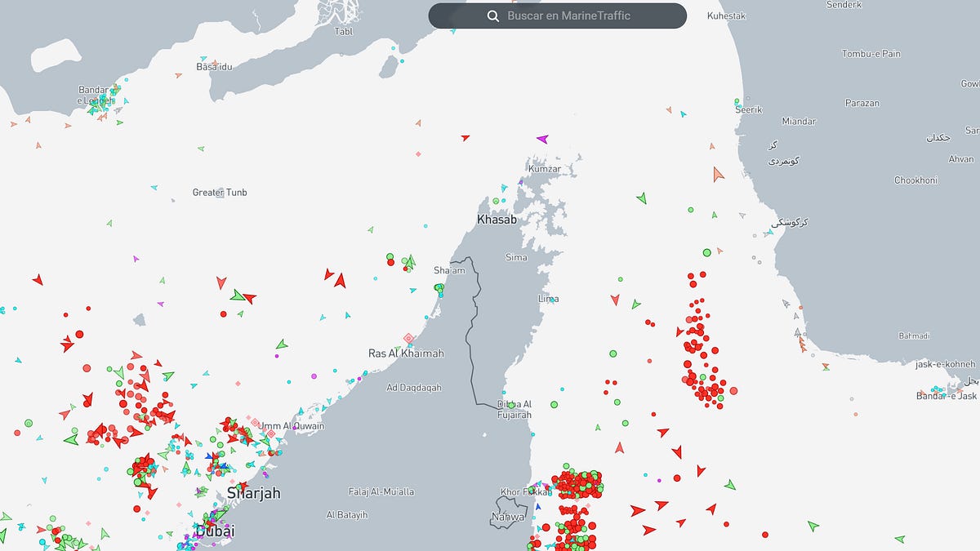Click the Sharjah city label

tap(253, 493)
